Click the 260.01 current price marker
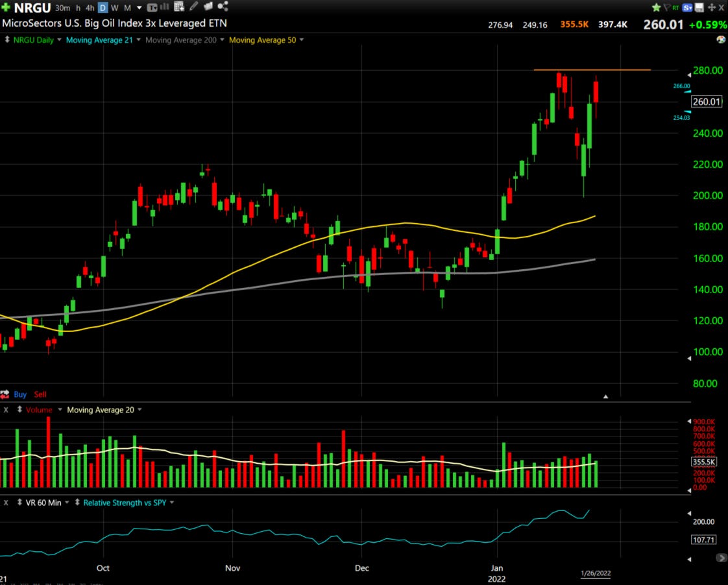This screenshot has width=728, height=585. click(706, 102)
